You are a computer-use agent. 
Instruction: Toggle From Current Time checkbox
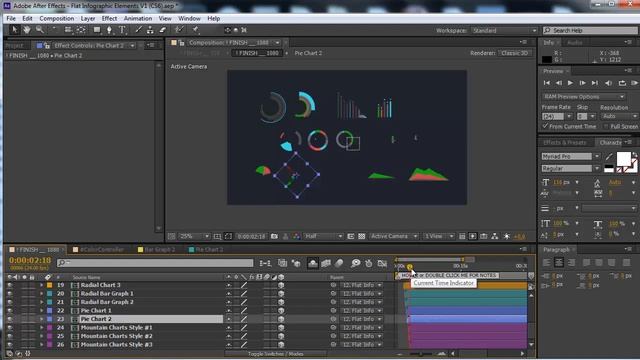545,126
